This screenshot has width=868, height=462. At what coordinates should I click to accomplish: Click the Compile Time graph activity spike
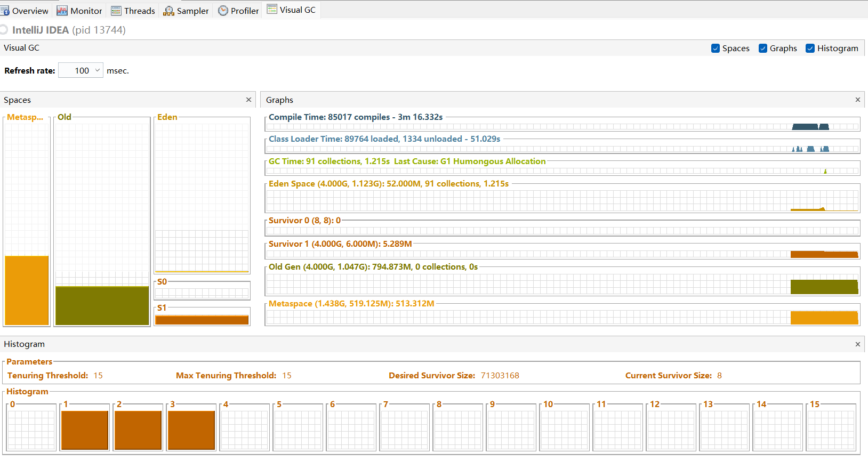[x=810, y=127]
